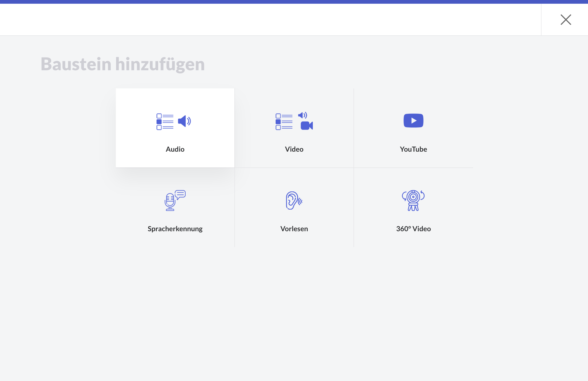The height and width of the screenshot is (381, 588).
Task: Click the checklist icon in Video tile
Action: 284,122
